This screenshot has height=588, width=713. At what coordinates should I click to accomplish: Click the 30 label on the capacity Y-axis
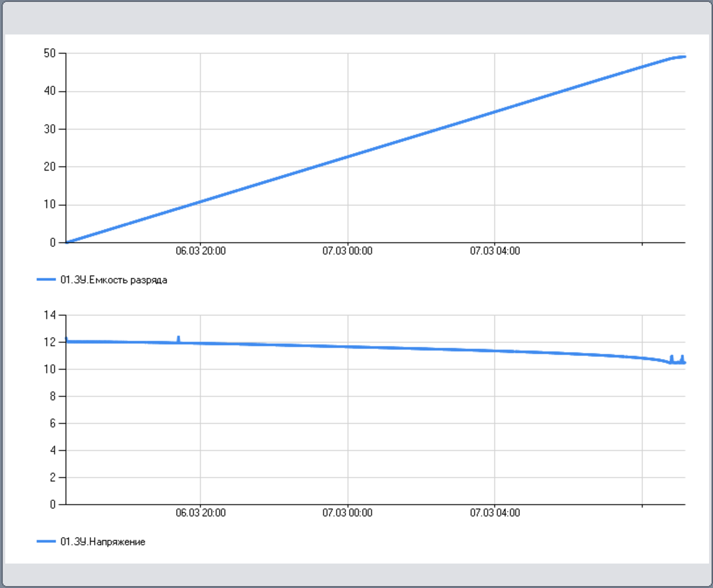[x=50, y=129]
